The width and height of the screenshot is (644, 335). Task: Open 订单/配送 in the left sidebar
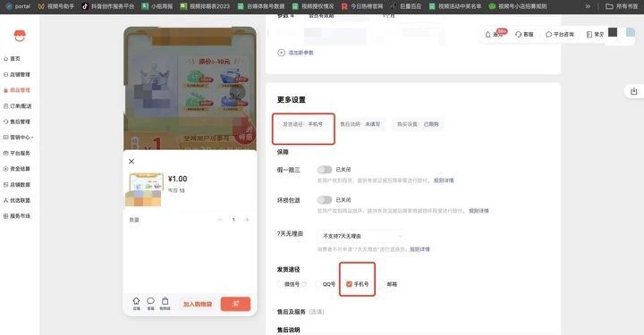point(17,105)
